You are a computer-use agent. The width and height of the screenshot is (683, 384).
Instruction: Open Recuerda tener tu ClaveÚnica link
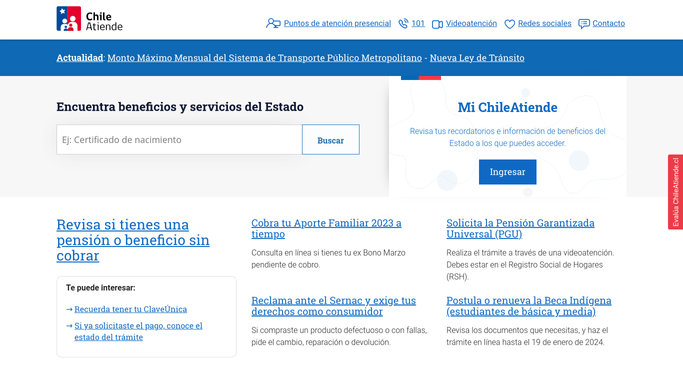tap(131, 309)
